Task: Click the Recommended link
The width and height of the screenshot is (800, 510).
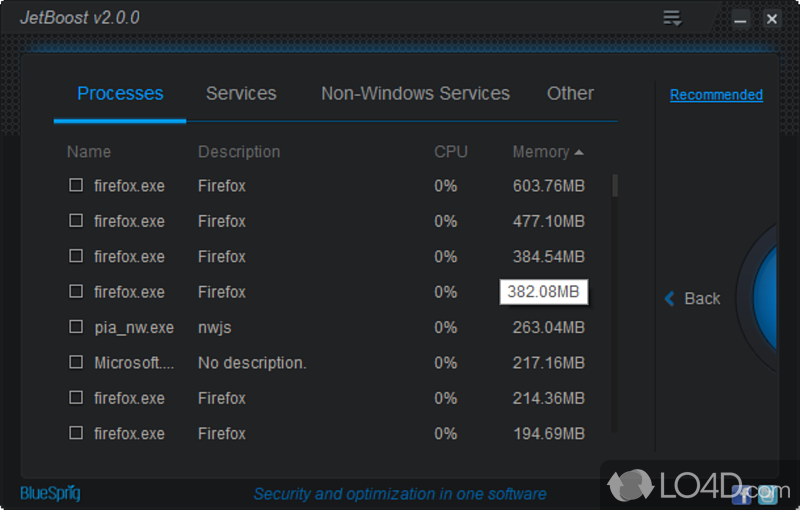Action: [716, 95]
